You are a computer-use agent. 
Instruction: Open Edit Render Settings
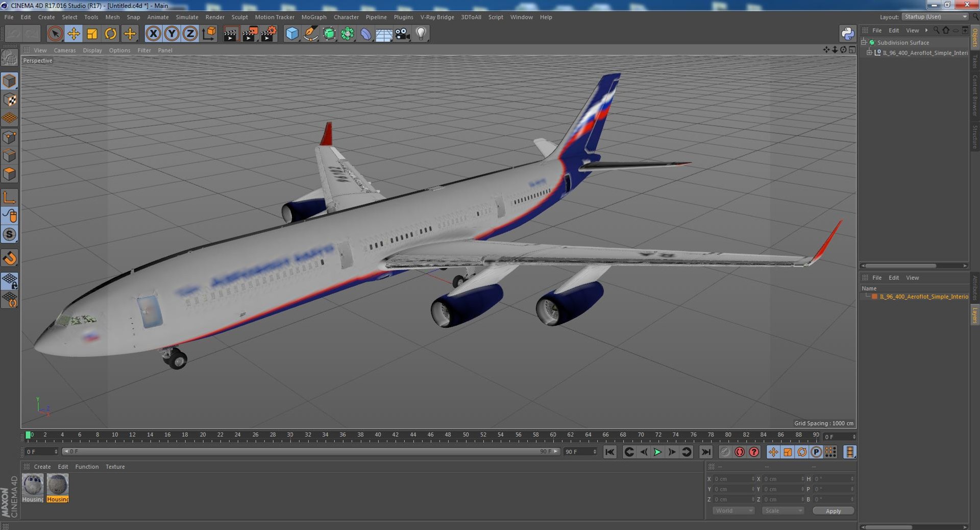point(268,34)
